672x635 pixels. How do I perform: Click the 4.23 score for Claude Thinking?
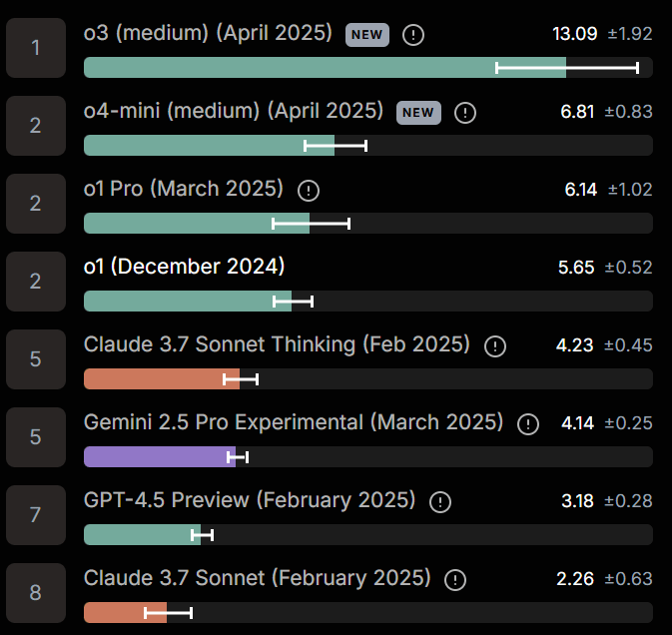click(574, 345)
